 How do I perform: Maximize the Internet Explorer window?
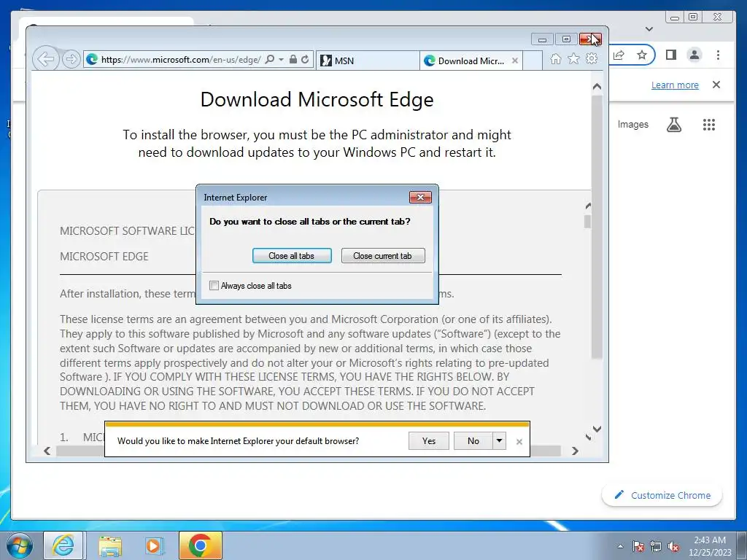coord(566,39)
